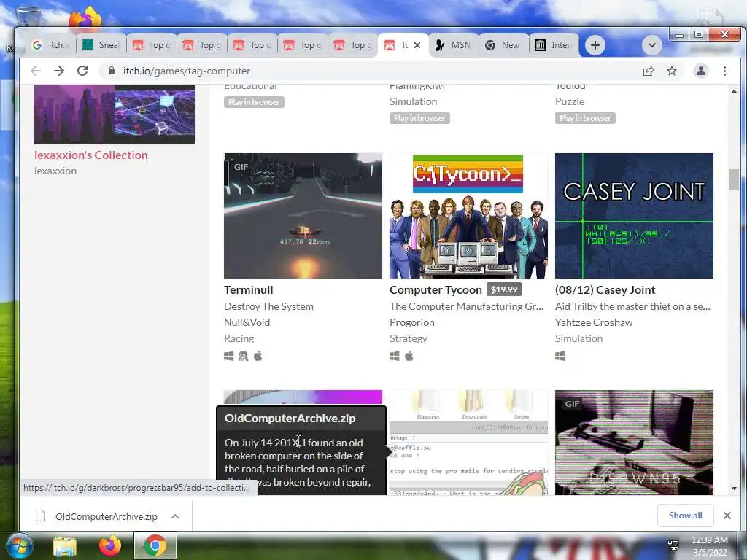Click Computer Tycoon's Apple icon
This screenshot has width=747, height=560.
409,356
